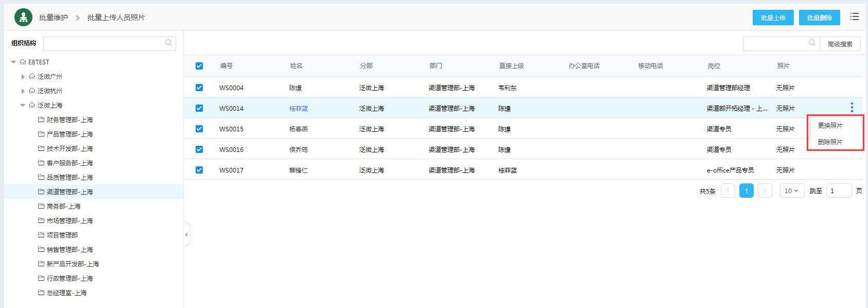The image size is (868, 308).
Task: Collapse the 泛微上海 tree node
Action: tap(23, 105)
